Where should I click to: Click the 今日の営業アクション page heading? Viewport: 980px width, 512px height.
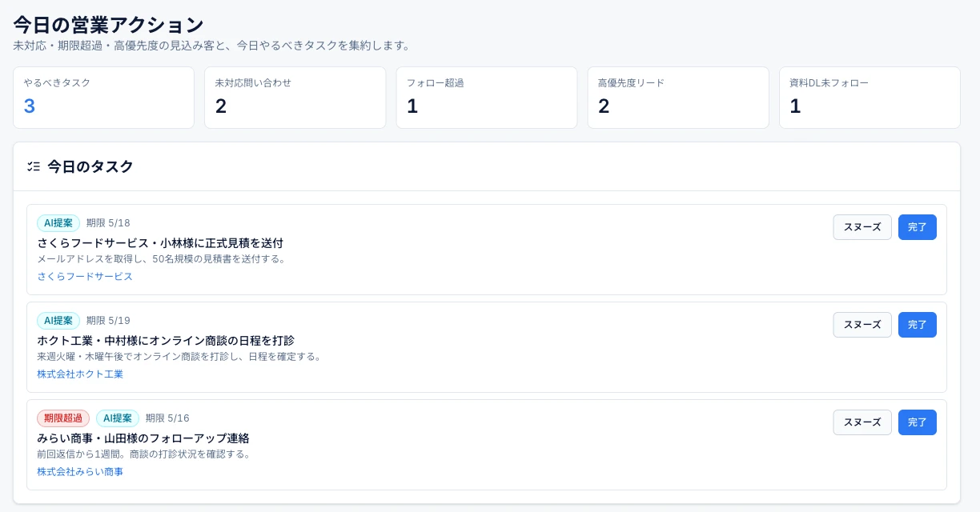[x=108, y=25]
